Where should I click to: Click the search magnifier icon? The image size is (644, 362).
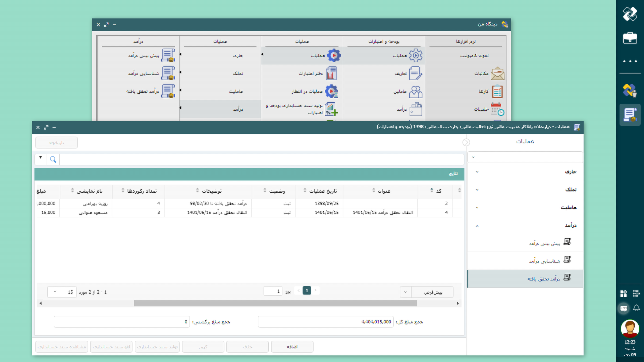click(x=53, y=159)
